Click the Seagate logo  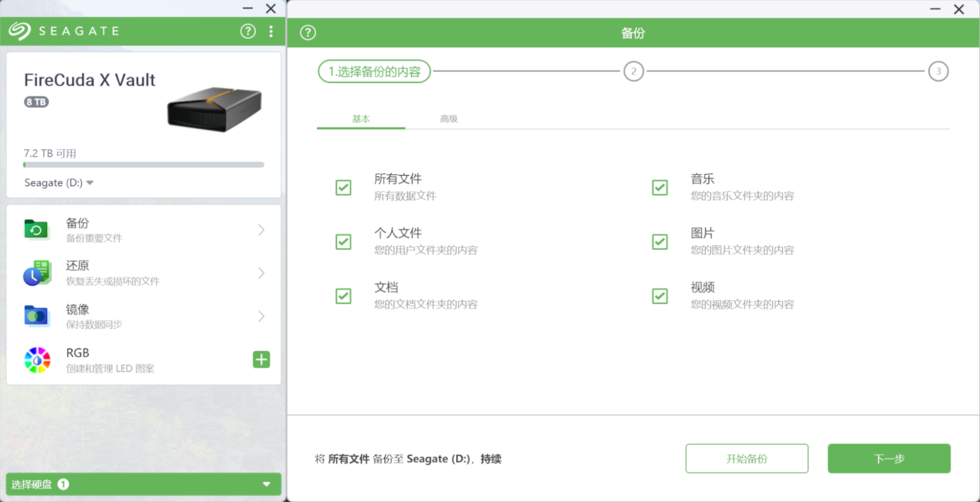point(64,31)
